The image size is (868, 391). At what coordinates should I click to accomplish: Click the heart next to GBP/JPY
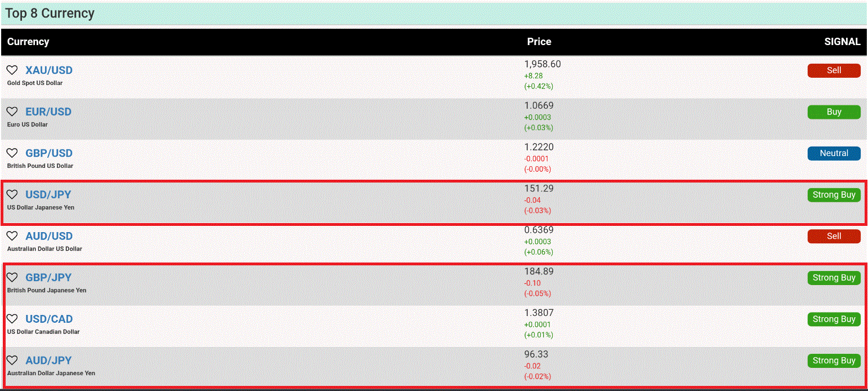pos(12,277)
